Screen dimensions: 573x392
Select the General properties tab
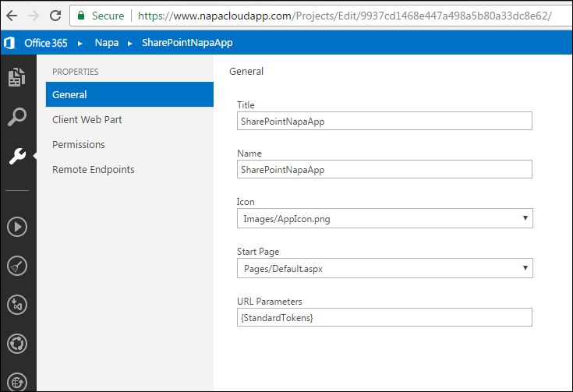(129, 95)
